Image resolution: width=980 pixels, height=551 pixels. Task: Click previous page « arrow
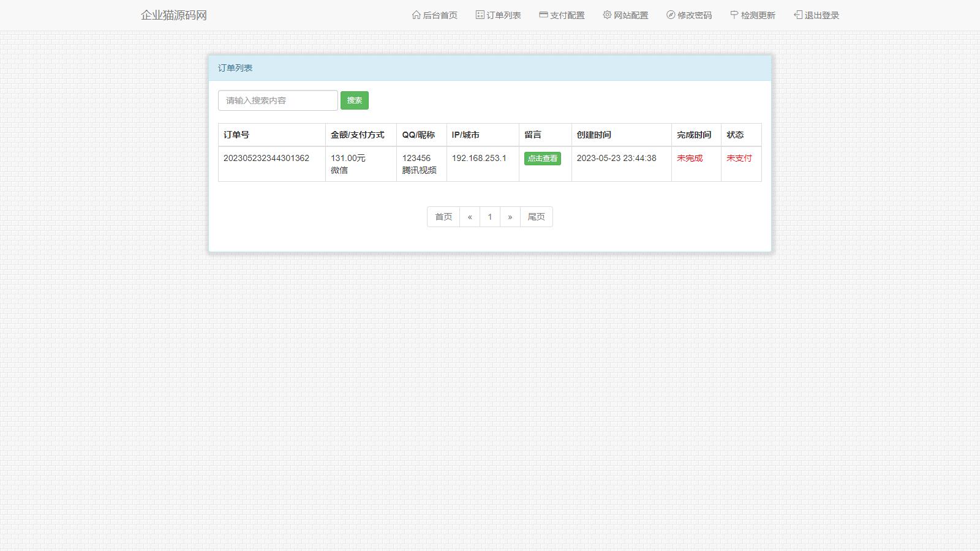(x=470, y=217)
